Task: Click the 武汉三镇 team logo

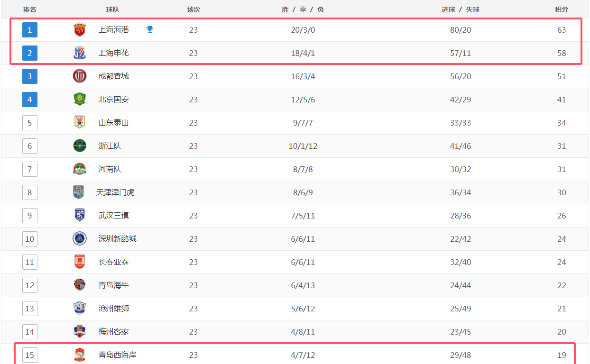Action: (80, 216)
